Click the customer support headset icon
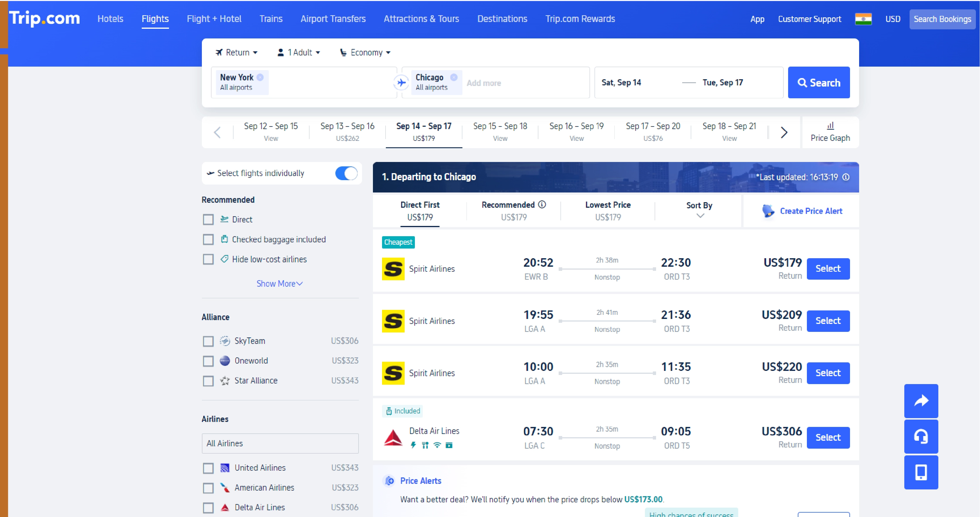Screen dimensions: 980x517 click(921, 436)
